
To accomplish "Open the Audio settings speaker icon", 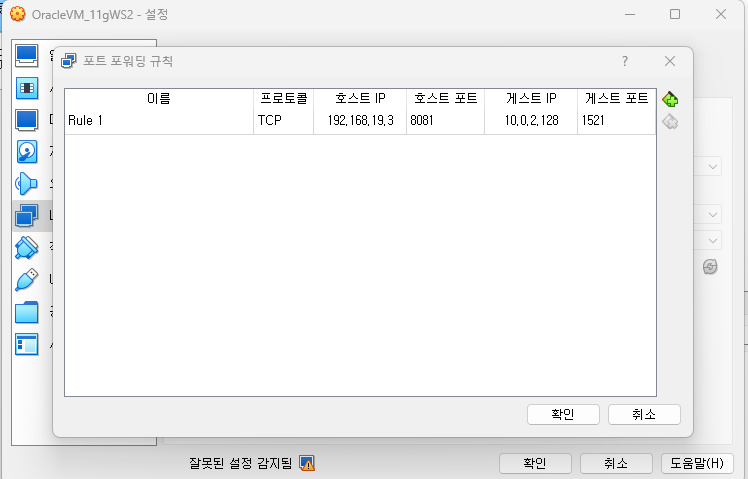I will coord(26,184).
